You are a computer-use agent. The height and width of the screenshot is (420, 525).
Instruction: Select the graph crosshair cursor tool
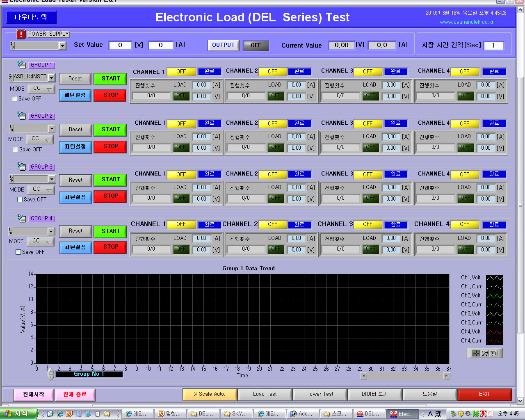(x=476, y=353)
